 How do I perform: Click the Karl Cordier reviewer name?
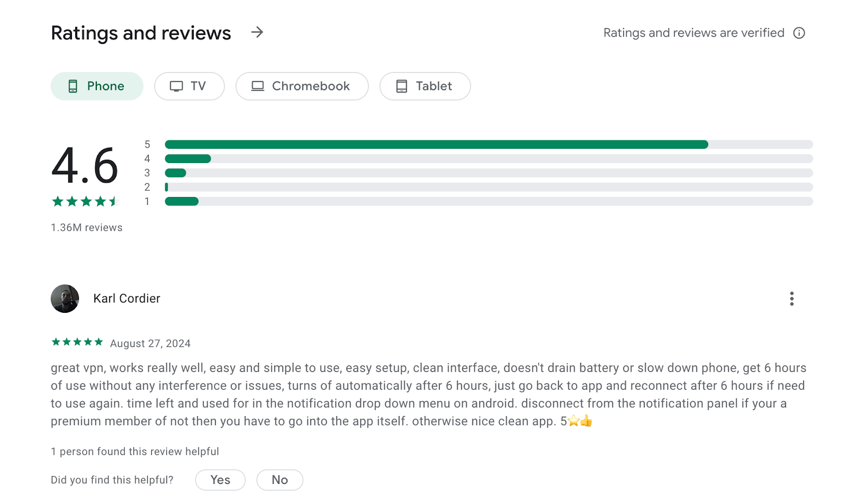click(127, 299)
